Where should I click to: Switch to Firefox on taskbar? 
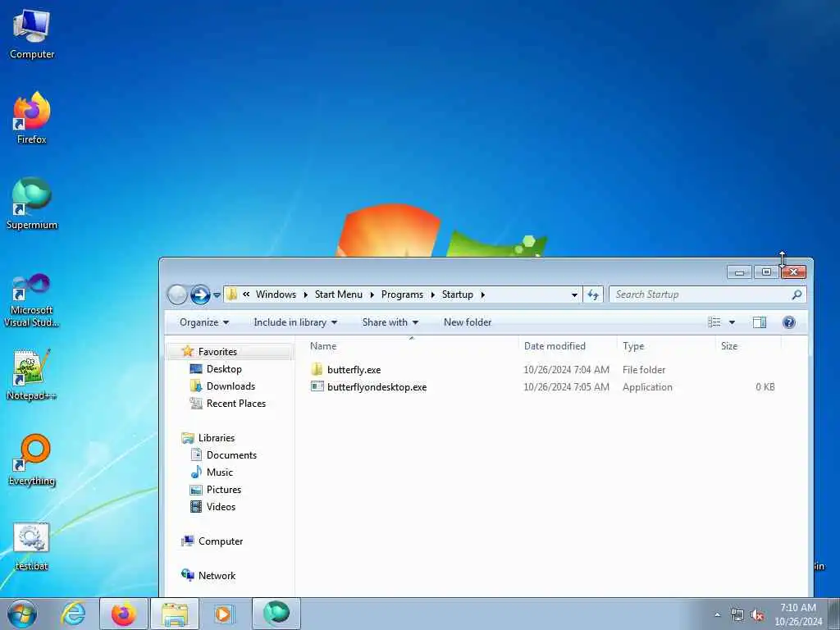tap(124, 614)
